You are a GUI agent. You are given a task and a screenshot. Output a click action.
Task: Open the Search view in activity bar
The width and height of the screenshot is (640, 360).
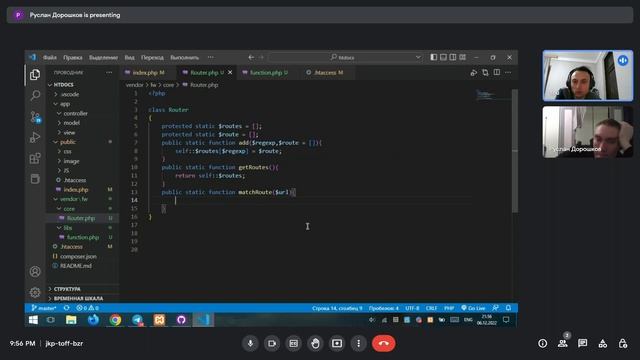pos(35,96)
